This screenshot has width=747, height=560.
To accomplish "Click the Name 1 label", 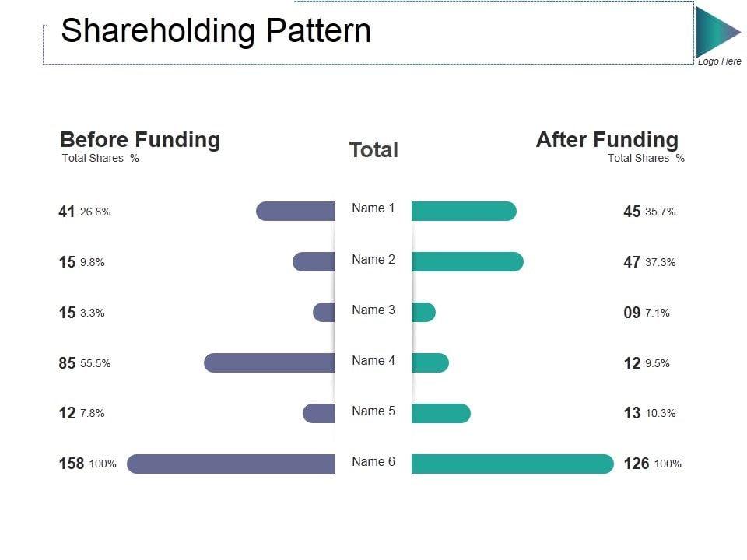I will coord(373,208).
